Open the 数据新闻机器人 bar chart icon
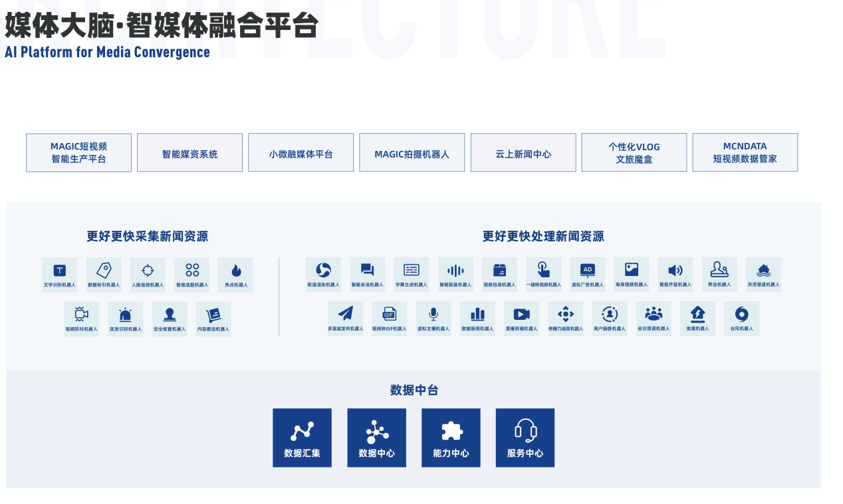This screenshot has width=843, height=504. click(478, 314)
